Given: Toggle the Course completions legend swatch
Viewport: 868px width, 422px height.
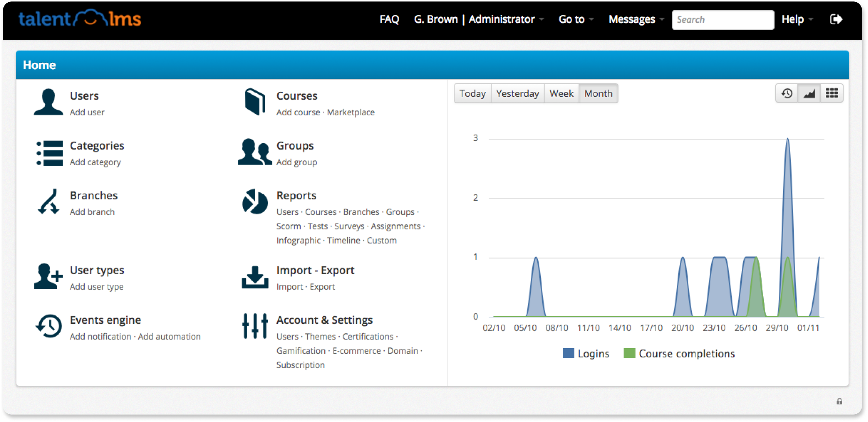Looking at the screenshot, I should [629, 353].
